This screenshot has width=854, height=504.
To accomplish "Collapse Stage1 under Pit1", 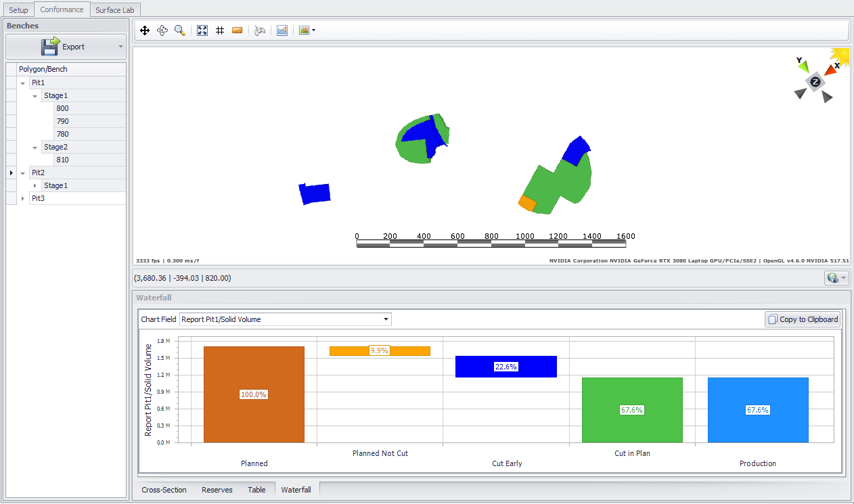I will click(x=35, y=95).
